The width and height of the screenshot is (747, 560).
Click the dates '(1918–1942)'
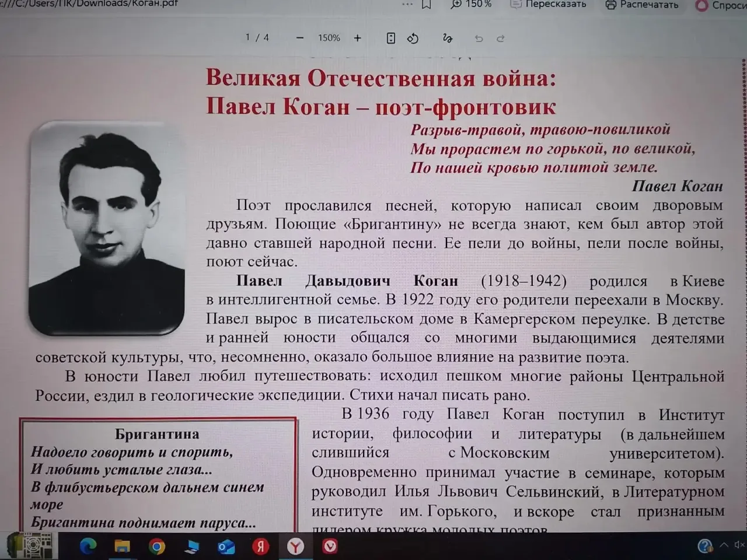(523, 281)
